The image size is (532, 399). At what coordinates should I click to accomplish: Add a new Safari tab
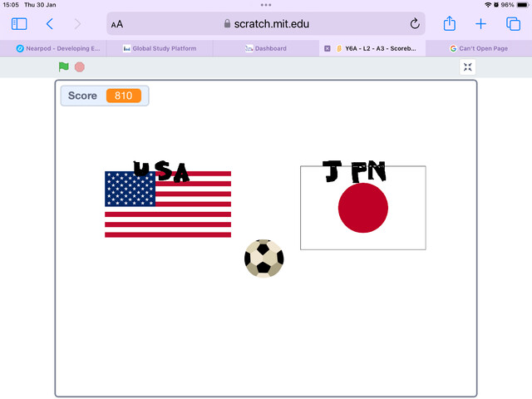pos(480,24)
